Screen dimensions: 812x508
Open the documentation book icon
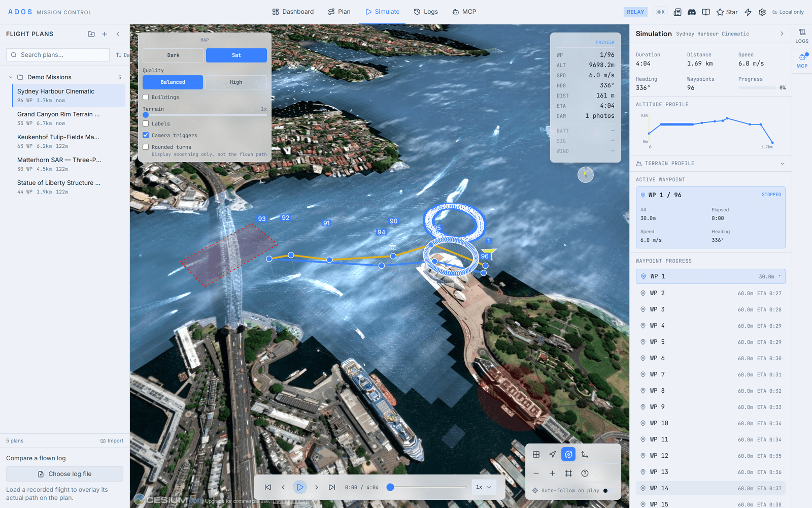[x=706, y=12]
